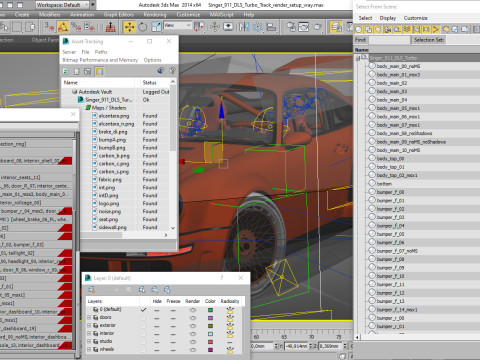Open the Modifiers menu
Viewport: 480px width, 360px height.
point(49,15)
